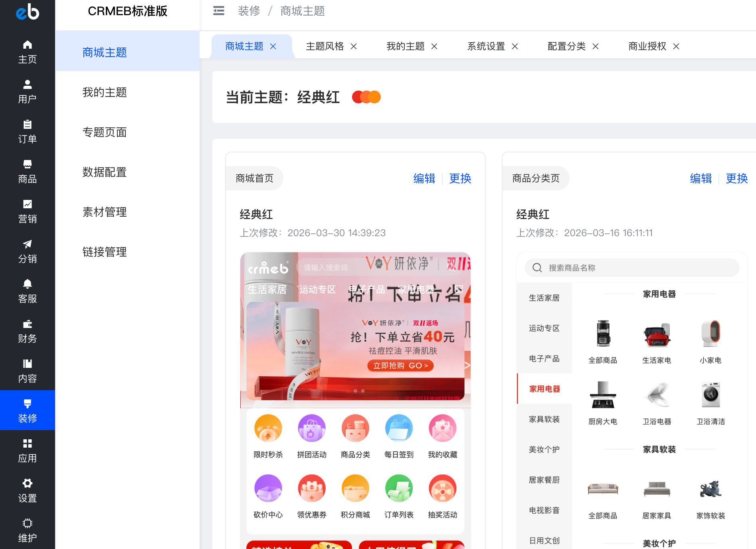Click the 商品分类 icon in preview

click(355, 428)
